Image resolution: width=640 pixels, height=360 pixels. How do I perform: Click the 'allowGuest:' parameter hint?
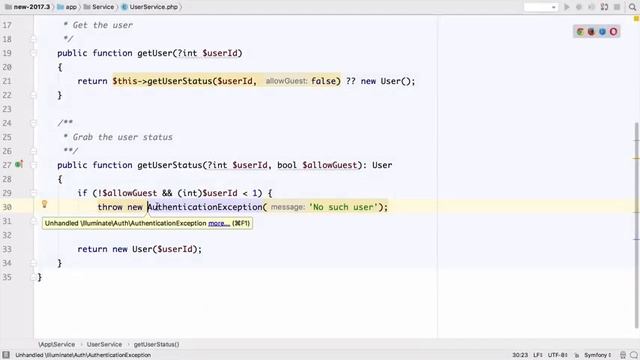(287, 81)
